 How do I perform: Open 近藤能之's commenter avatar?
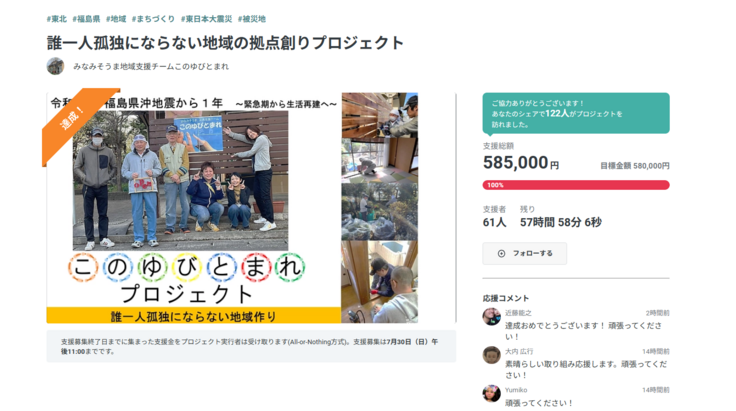click(x=491, y=317)
